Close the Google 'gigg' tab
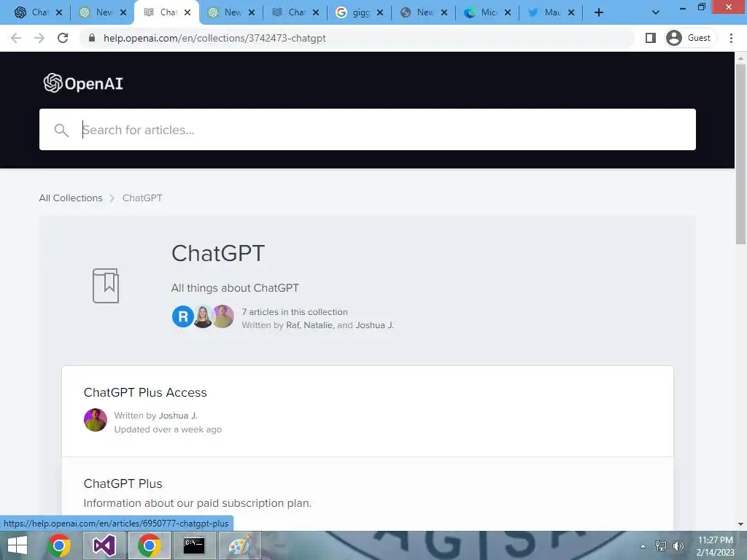 [x=379, y=12]
